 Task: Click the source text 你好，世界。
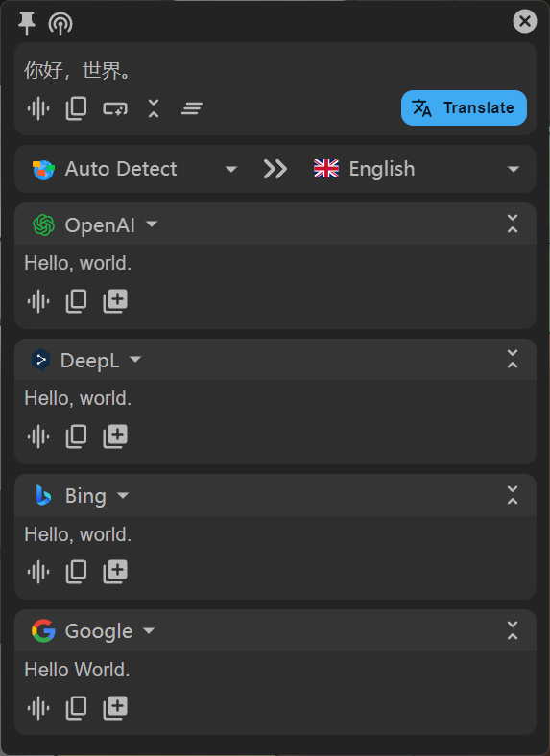pyautogui.click(x=77, y=70)
